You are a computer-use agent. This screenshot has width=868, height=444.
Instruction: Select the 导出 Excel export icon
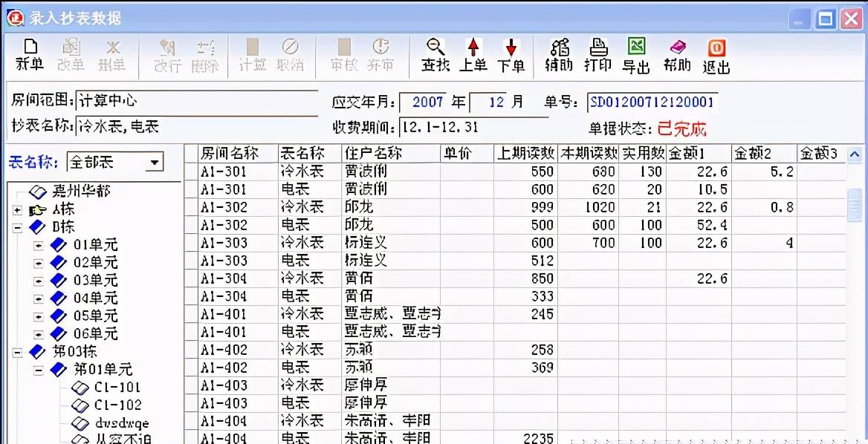pos(638,56)
